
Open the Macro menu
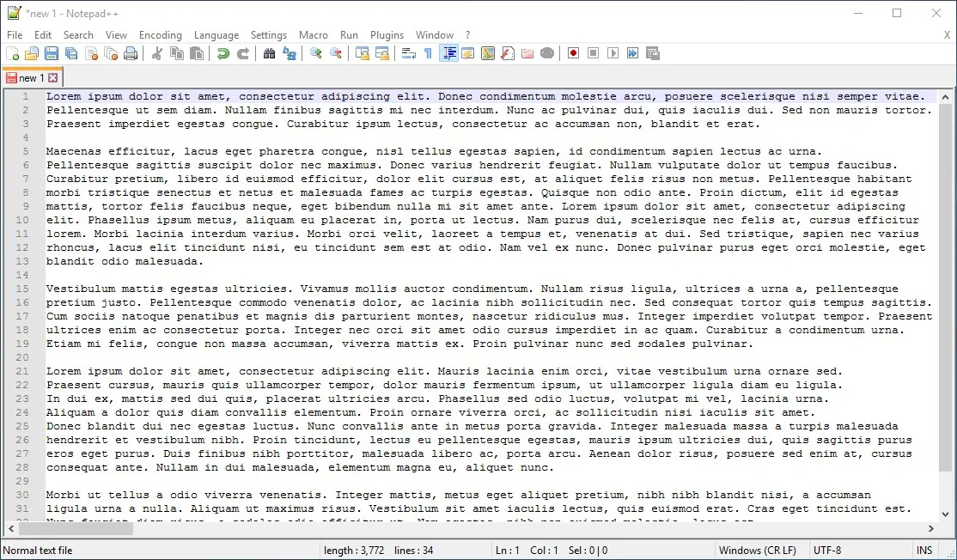tap(313, 34)
